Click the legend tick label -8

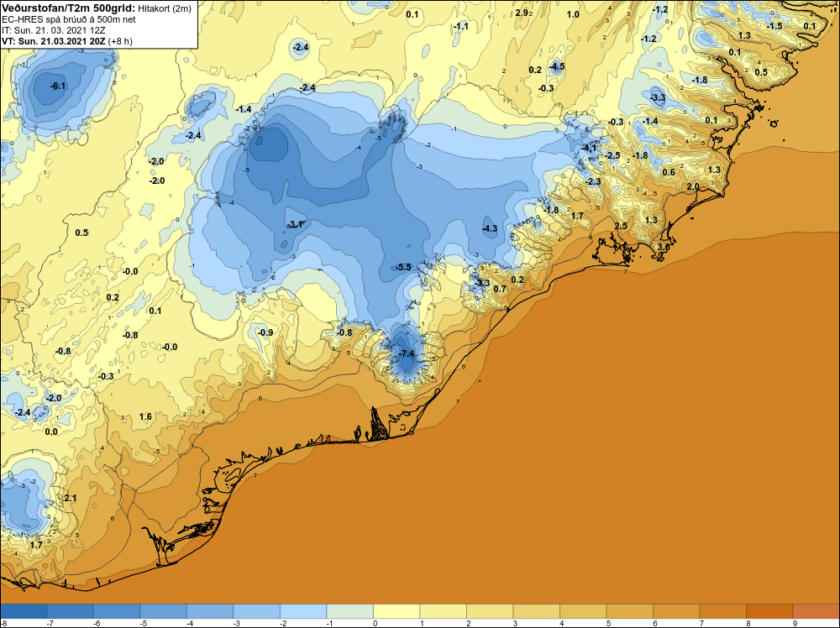tap(3, 623)
